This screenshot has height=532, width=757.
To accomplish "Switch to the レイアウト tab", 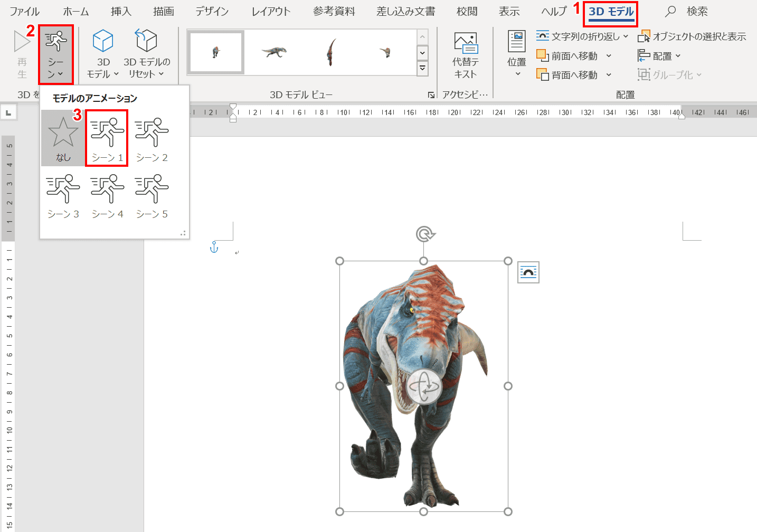I will pos(271,11).
